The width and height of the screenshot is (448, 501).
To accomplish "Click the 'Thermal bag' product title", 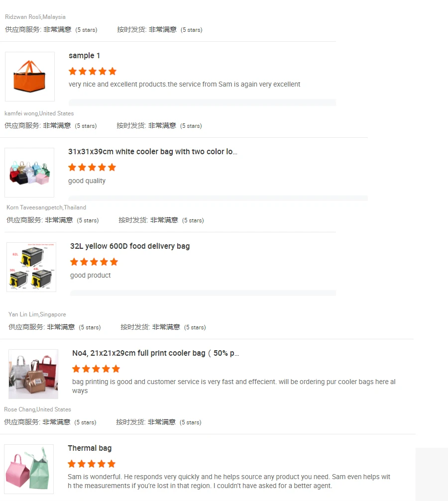I will (x=90, y=448).
